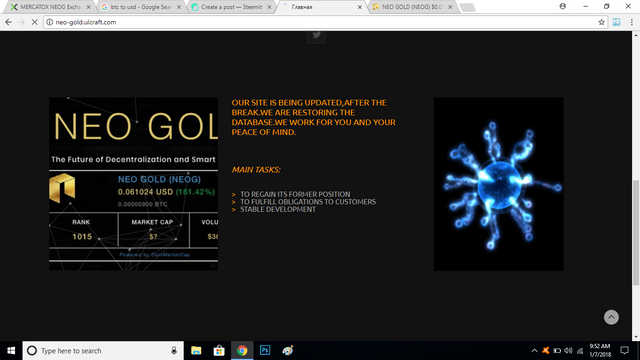This screenshot has height=360, width=640.
Task: Click the battery status tray icon
Action: coord(557,351)
